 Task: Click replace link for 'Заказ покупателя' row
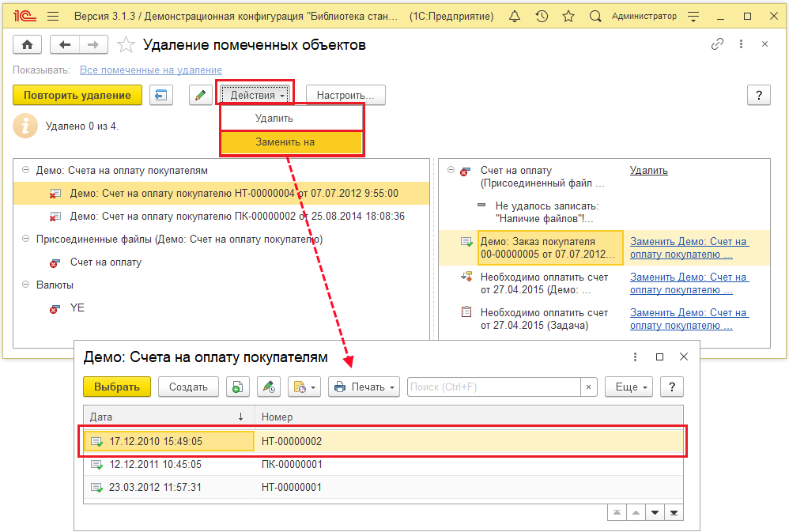[x=689, y=247]
